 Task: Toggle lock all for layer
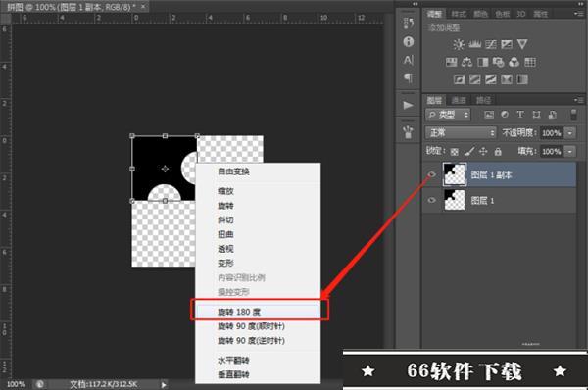(x=498, y=152)
